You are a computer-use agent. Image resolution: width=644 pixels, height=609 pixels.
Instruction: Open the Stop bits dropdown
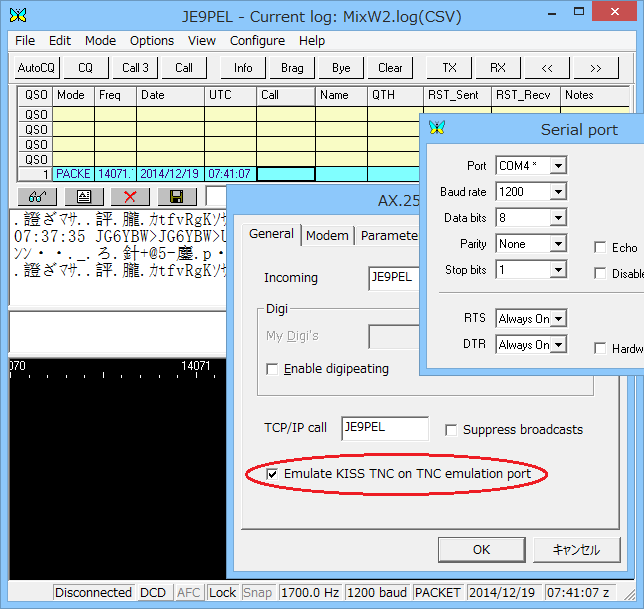coord(558,270)
